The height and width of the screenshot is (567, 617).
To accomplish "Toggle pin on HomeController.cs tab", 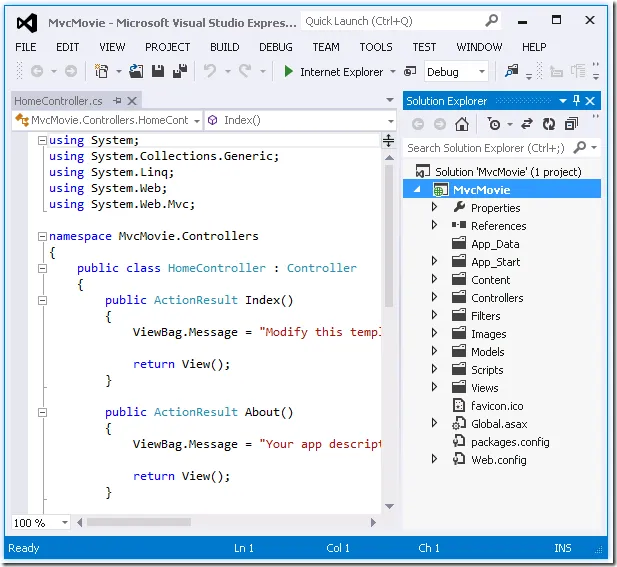I will pyautogui.click(x=118, y=101).
